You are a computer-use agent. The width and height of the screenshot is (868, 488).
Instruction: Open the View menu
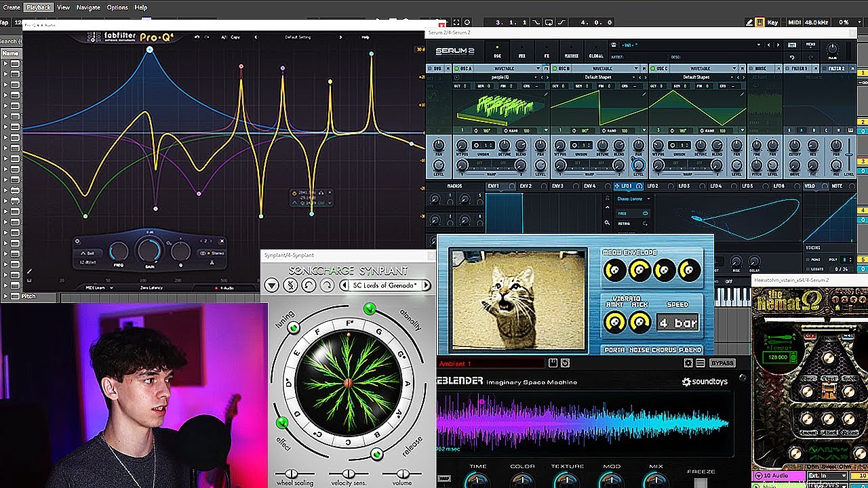coord(63,7)
